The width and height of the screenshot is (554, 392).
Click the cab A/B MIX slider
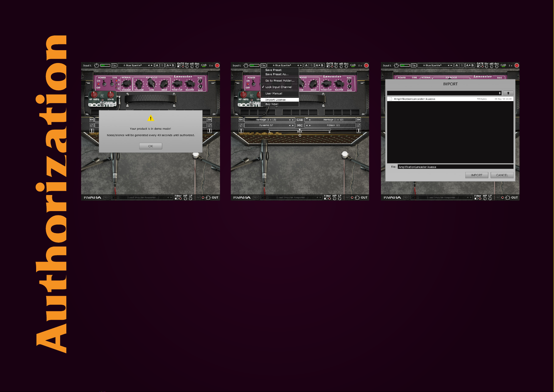(300, 130)
